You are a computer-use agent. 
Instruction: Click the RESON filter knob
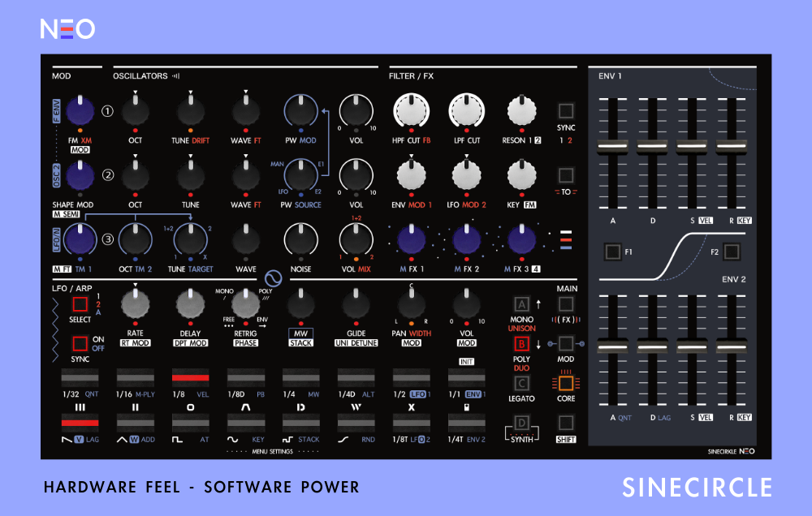pos(521,110)
